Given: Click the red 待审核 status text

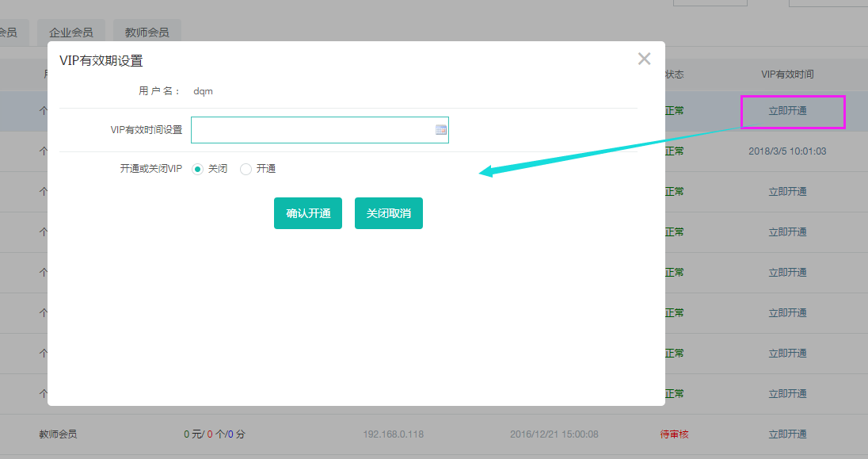Looking at the screenshot, I should coord(674,434).
